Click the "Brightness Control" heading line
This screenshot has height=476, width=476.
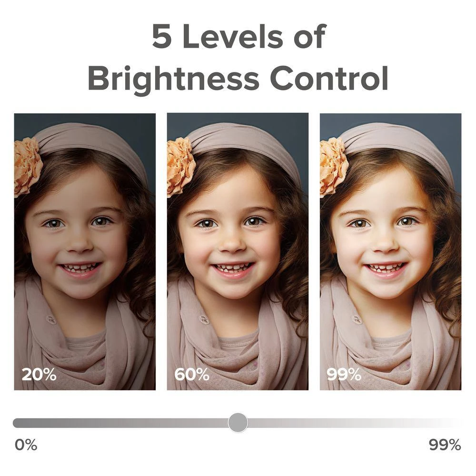[238, 79]
